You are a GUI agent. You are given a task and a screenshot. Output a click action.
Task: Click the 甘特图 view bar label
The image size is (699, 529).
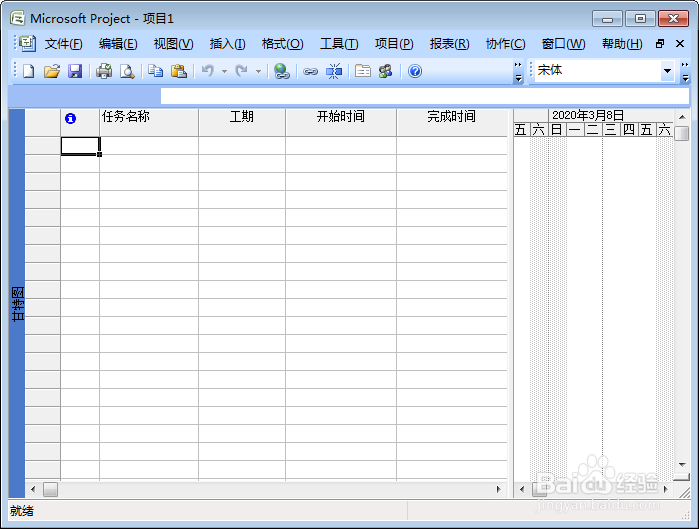pyautogui.click(x=17, y=304)
